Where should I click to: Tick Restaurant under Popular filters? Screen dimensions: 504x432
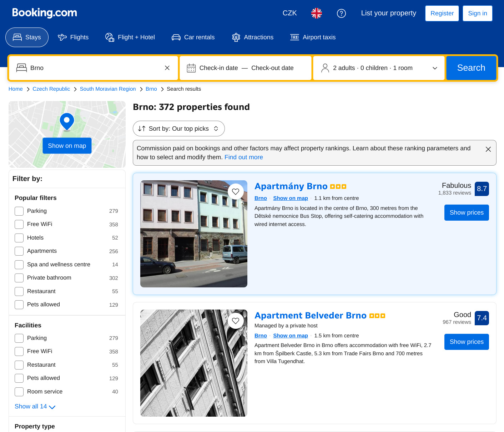coord(19,291)
